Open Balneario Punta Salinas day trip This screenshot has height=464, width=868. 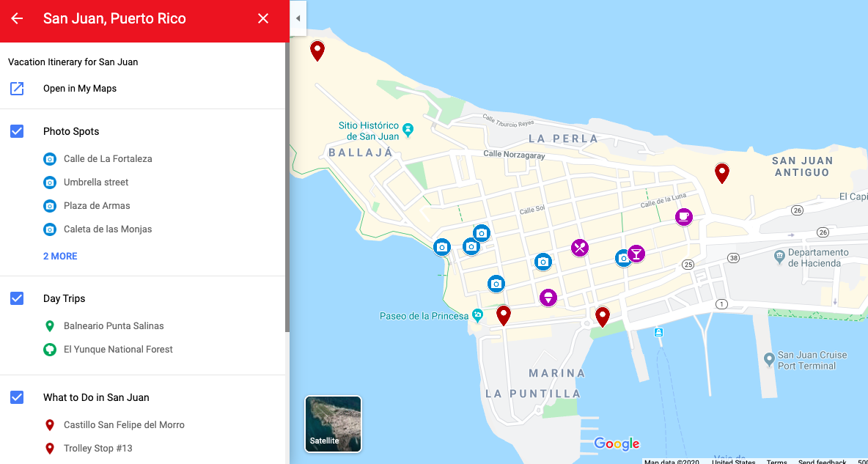[114, 326]
